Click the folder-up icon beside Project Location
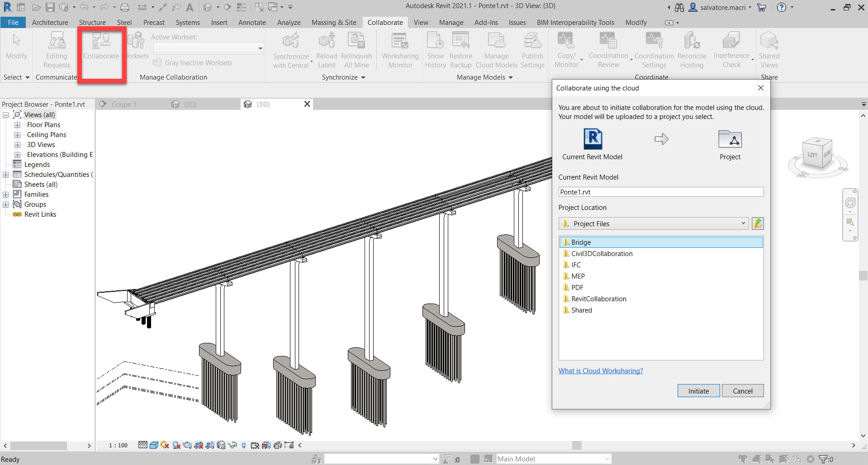Viewport: 868px width, 465px height. 758,223
